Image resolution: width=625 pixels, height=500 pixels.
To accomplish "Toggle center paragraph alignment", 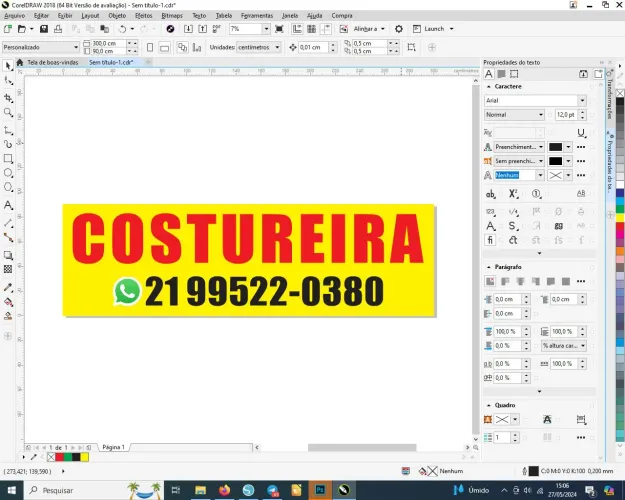I will point(520,281).
